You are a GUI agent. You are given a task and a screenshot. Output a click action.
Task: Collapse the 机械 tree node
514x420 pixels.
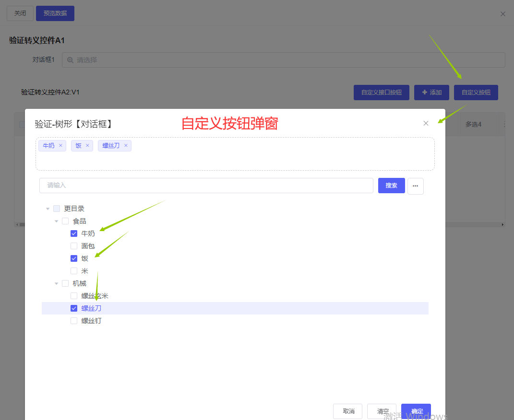click(57, 283)
